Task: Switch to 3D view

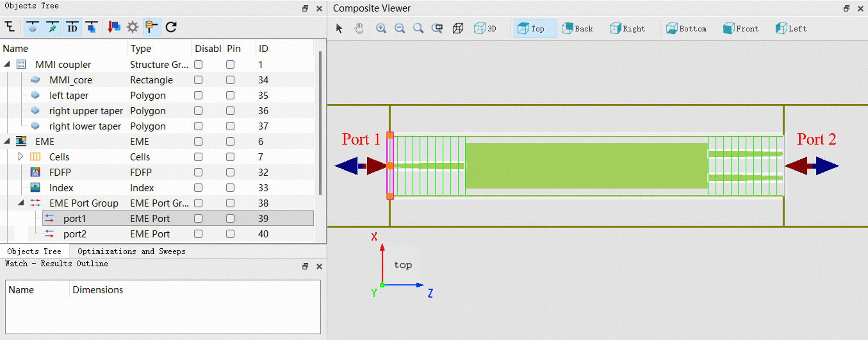Action: click(485, 29)
